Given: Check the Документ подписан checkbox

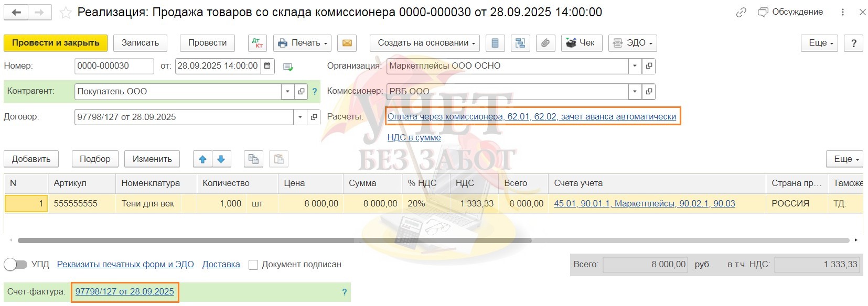Looking at the screenshot, I should point(253,265).
